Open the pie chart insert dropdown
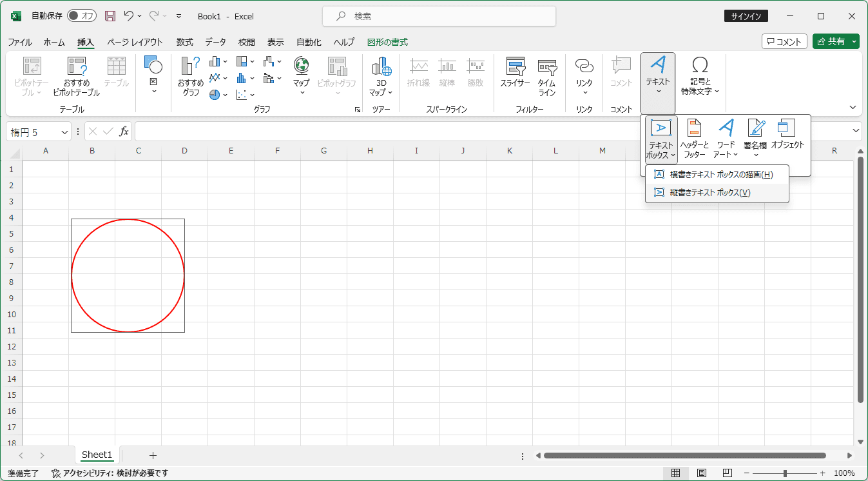The width and height of the screenshot is (868, 481). pos(218,94)
